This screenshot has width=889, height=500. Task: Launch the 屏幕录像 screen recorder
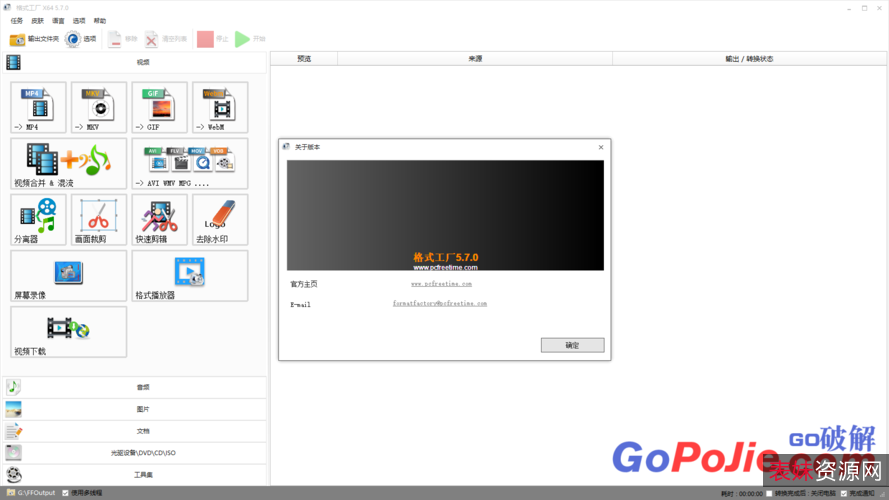tap(69, 276)
